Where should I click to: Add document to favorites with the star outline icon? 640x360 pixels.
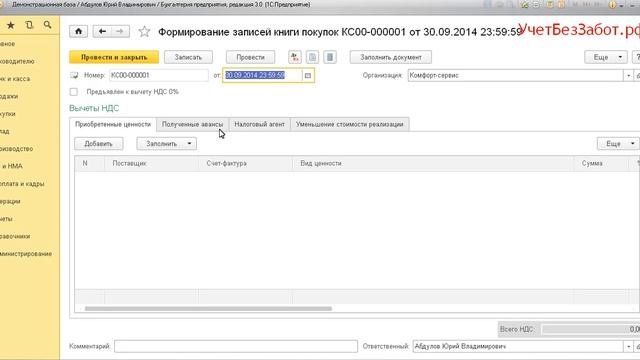(x=144, y=31)
